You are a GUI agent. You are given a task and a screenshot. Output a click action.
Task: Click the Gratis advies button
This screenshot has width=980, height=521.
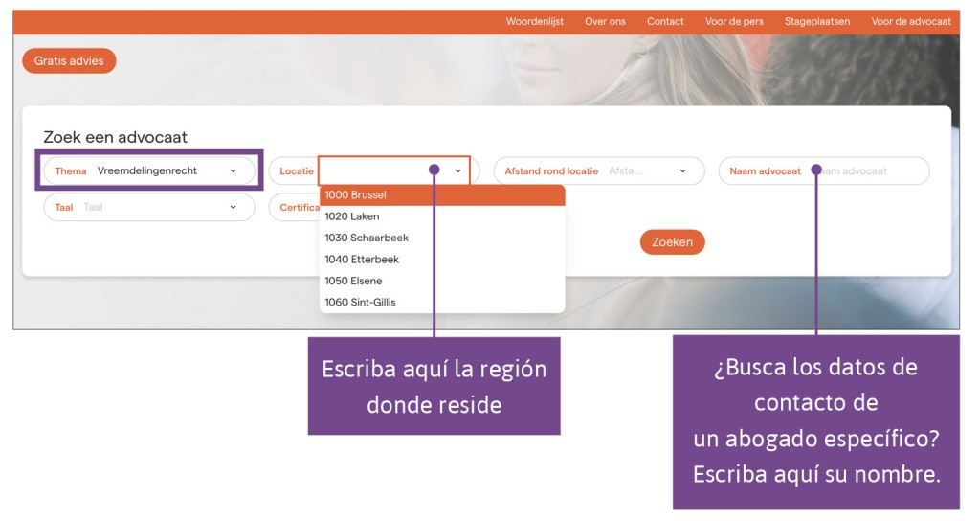point(69,60)
